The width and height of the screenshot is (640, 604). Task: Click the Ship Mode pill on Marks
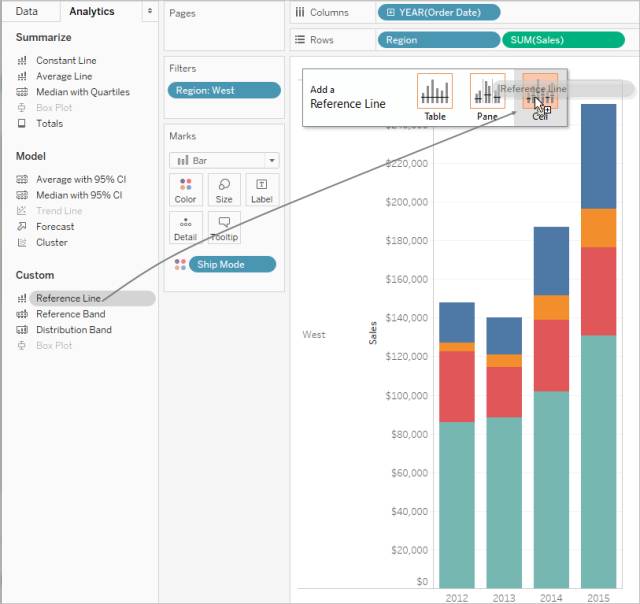coord(232,264)
